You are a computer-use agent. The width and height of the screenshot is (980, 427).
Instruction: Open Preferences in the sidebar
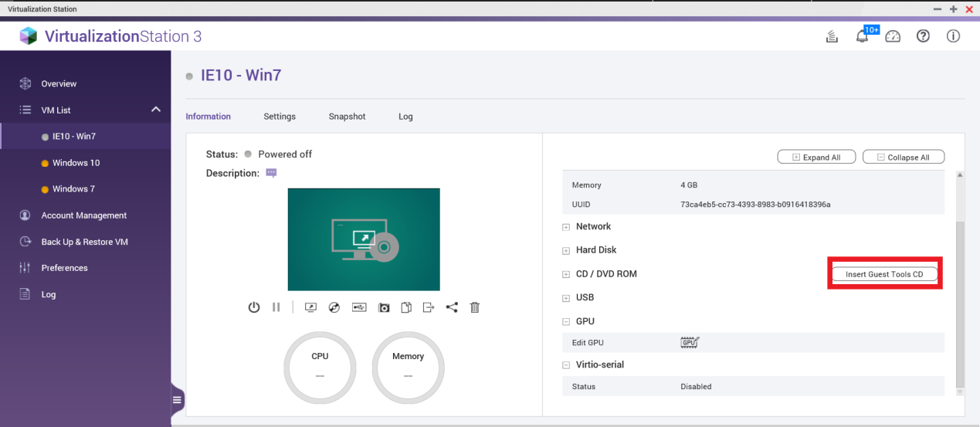coord(64,268)
